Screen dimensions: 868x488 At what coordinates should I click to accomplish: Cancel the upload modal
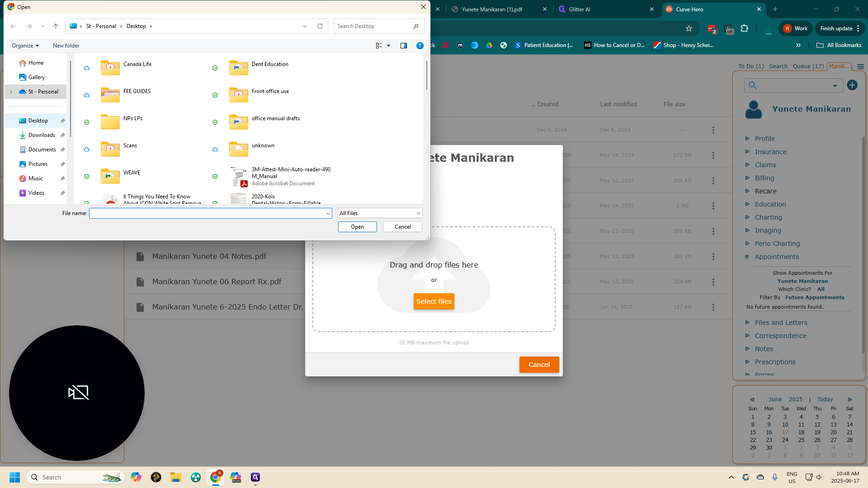(x=539, y=365)
